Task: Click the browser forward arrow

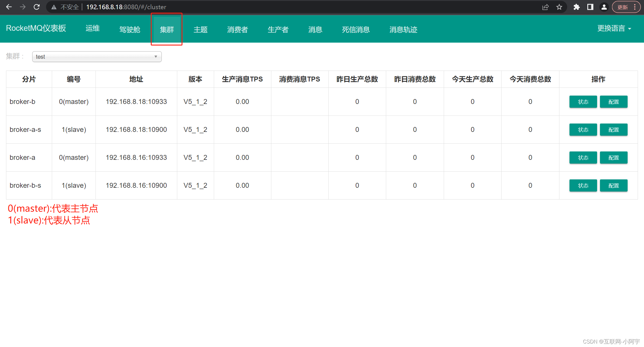Action: [23, 7]
